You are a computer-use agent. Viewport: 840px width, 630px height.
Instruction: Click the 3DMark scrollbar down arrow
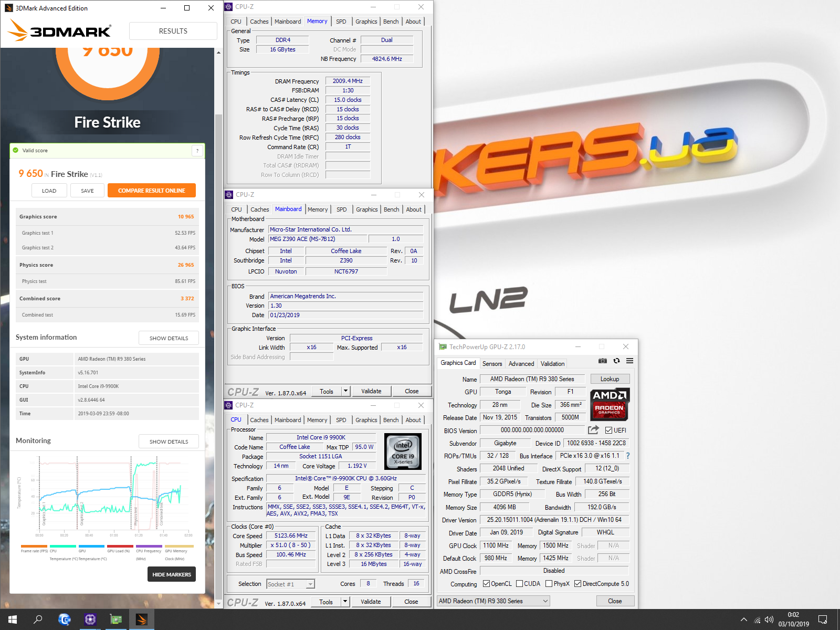point(219,604)
